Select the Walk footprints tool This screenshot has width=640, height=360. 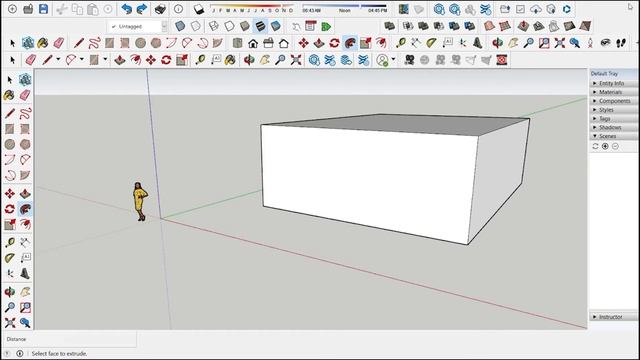coord(621,42)
